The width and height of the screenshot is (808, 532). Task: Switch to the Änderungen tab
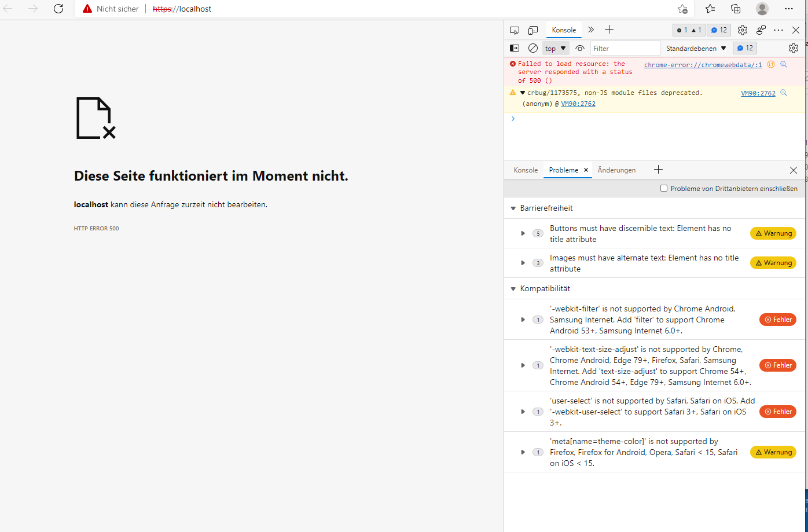[616, 170]
